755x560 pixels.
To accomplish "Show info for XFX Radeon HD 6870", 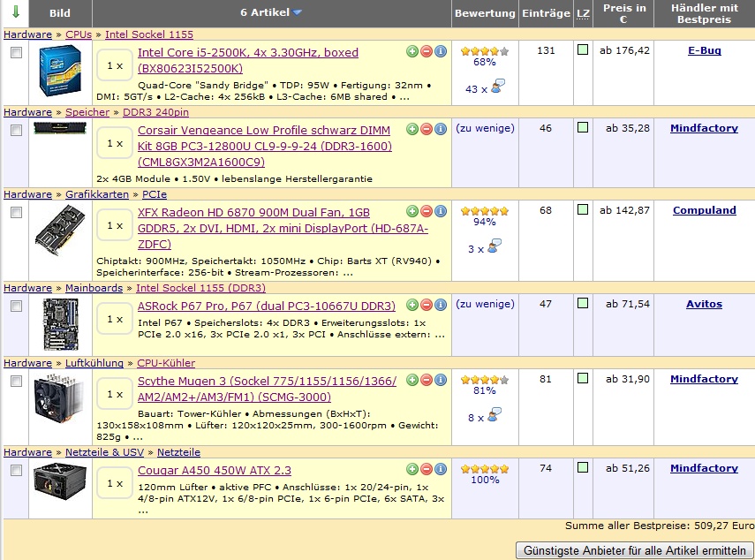I will [440, 211].
